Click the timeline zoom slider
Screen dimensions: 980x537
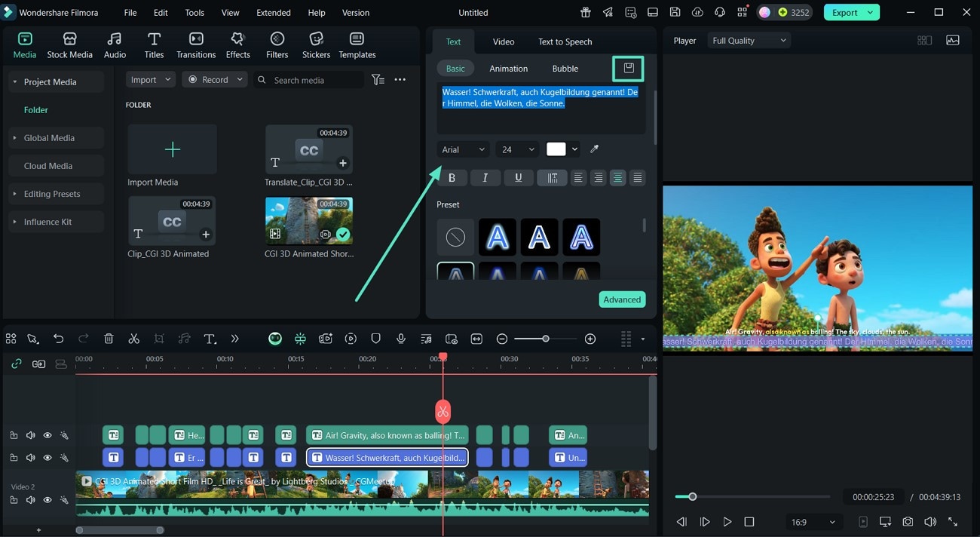click(x=544, y=339)
